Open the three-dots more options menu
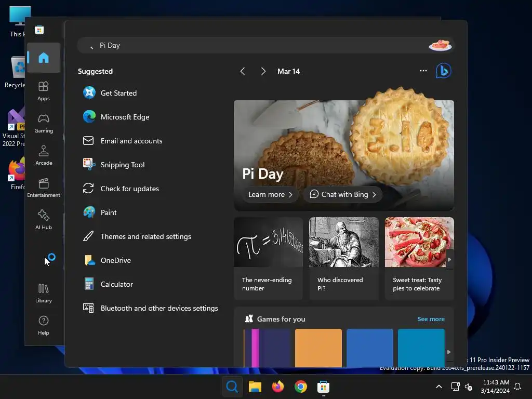 423,71
